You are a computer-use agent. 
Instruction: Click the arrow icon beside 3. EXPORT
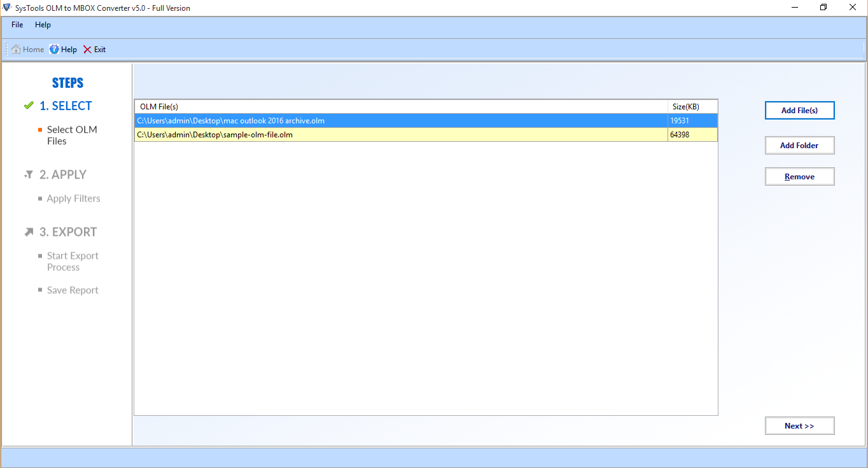[x=29, y=232]
